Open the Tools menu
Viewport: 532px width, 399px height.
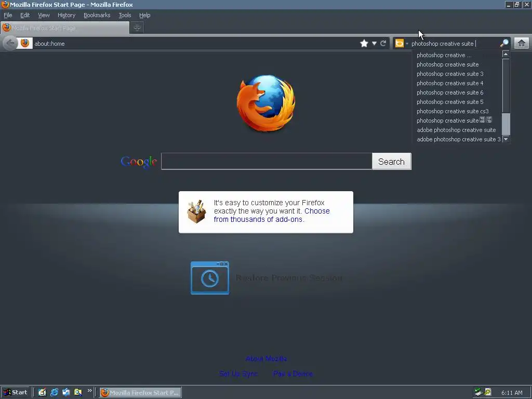(125, 15)
